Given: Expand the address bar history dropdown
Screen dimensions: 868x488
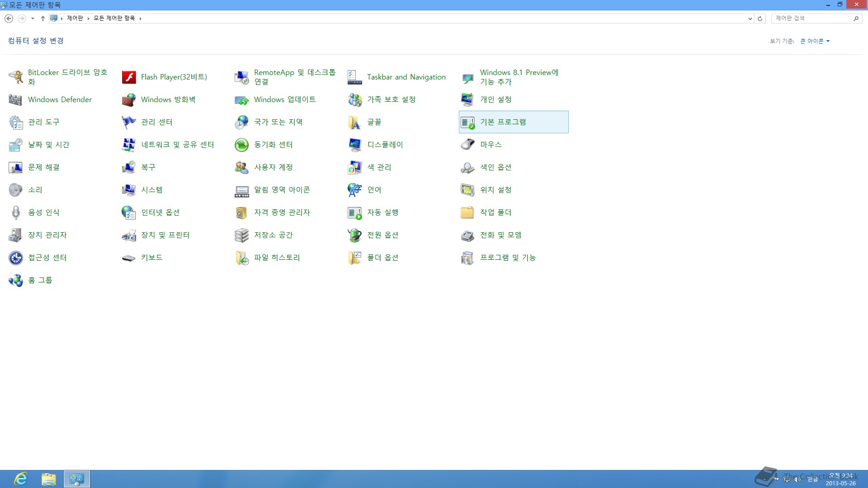Looking at the screenshot, I should pos(750,19).
